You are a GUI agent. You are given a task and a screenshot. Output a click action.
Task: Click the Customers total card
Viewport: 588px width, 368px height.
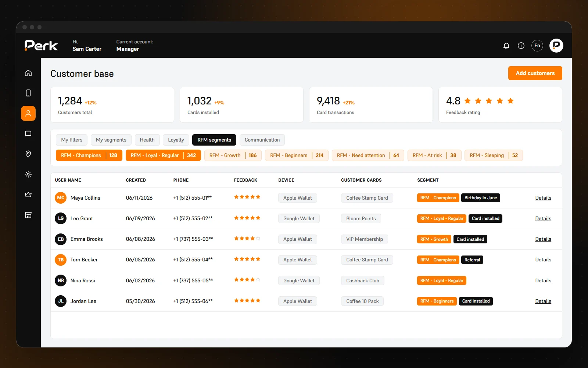point(112,105)
